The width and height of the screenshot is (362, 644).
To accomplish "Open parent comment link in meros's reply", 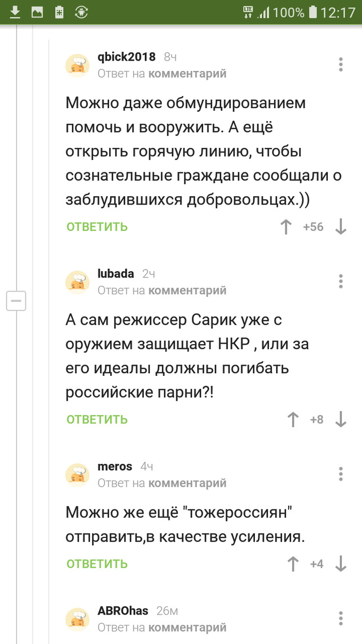I will (x=187, y=483).
